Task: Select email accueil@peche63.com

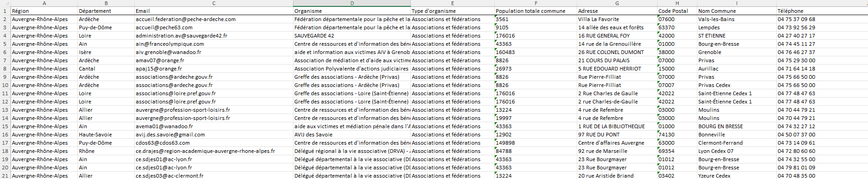Action: tap(214, 27)
